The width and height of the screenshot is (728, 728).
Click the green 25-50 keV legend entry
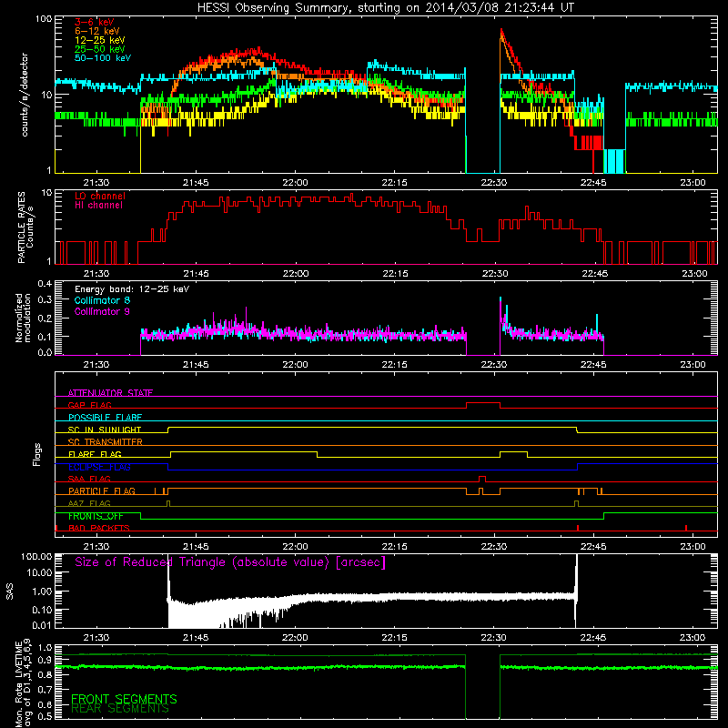(100, 49)
